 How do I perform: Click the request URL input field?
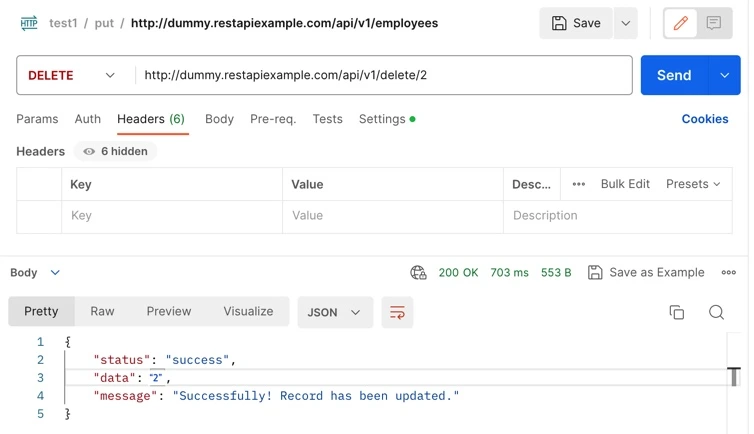click(x=385, y=75)
